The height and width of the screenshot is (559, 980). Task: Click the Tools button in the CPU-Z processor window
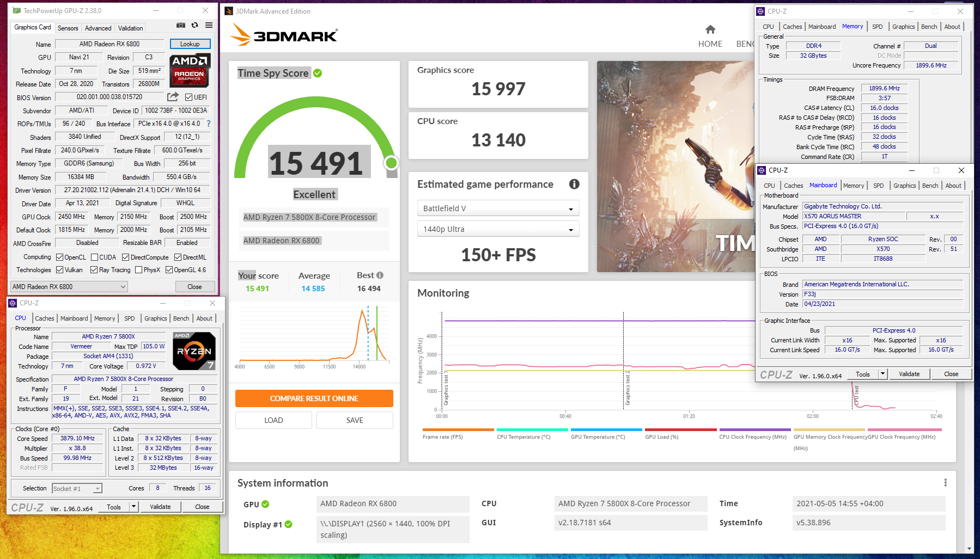click(x=114, y=507)
